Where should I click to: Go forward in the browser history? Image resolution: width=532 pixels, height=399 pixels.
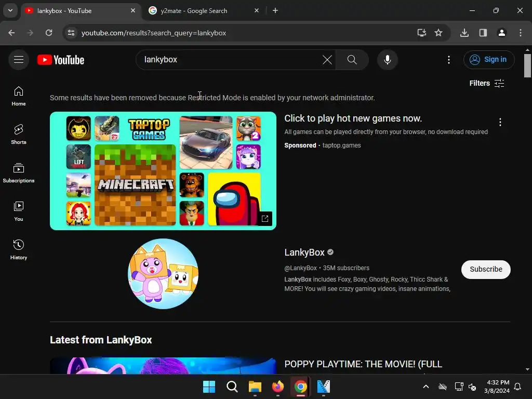click(x=30, y=33)
